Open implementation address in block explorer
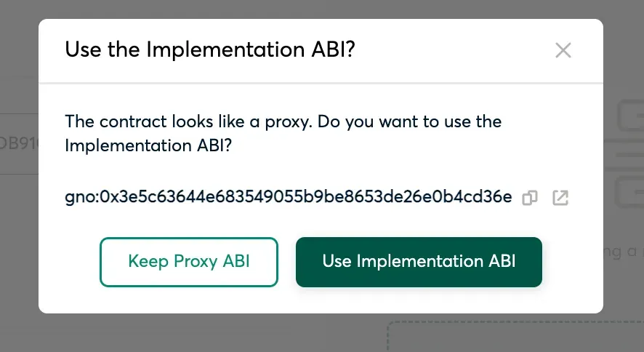Image resolution: width=644 pixels, height=352 pixels. coord(560,198)
